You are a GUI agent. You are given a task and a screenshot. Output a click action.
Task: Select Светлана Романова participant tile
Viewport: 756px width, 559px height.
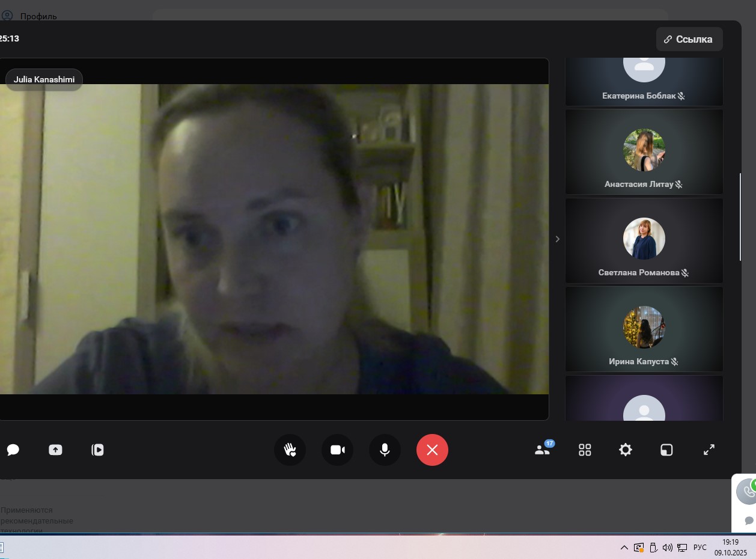pos(644,240)
